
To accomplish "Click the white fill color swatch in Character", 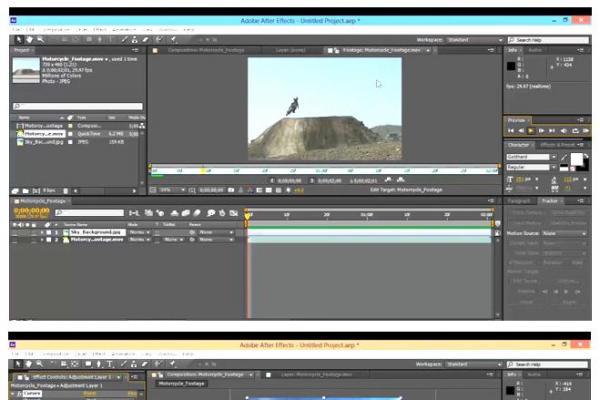I will point(578,160).
